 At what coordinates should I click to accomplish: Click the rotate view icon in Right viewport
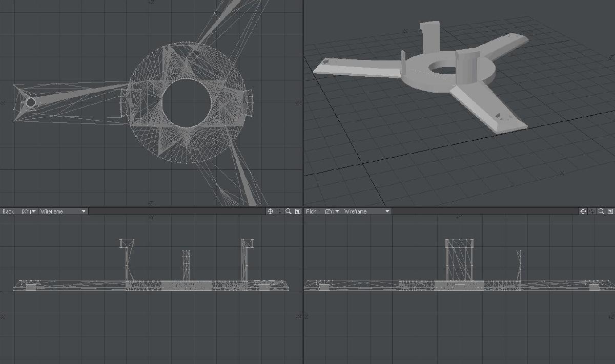pyautogui.click(x=592, y=211)
